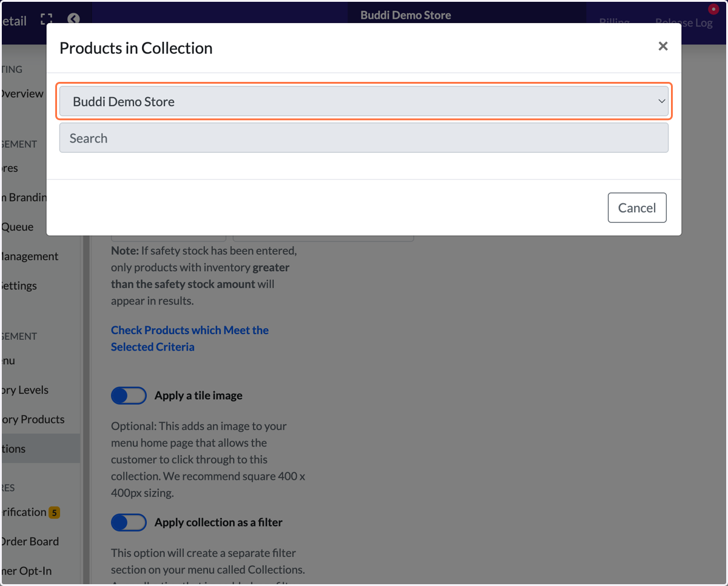Toggle Apply a tile image switch
728x586 pixels.
129,396
